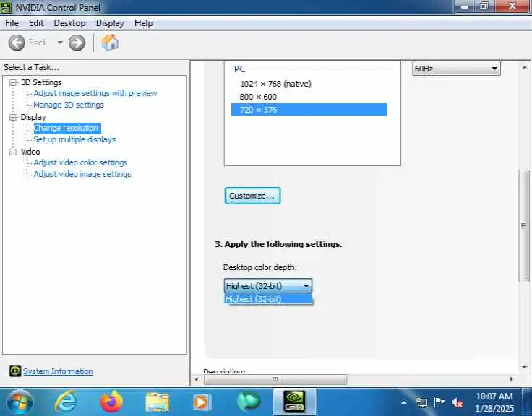Click the Forward arrow button

(77, 43)
